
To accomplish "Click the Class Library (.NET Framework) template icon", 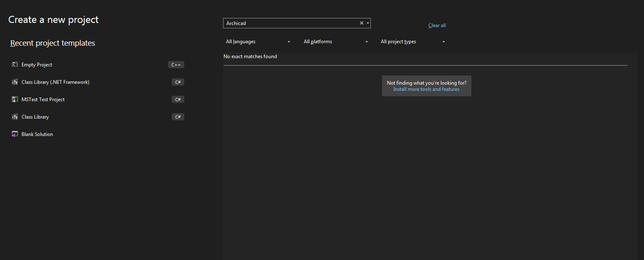I will [x=14, y=82].
